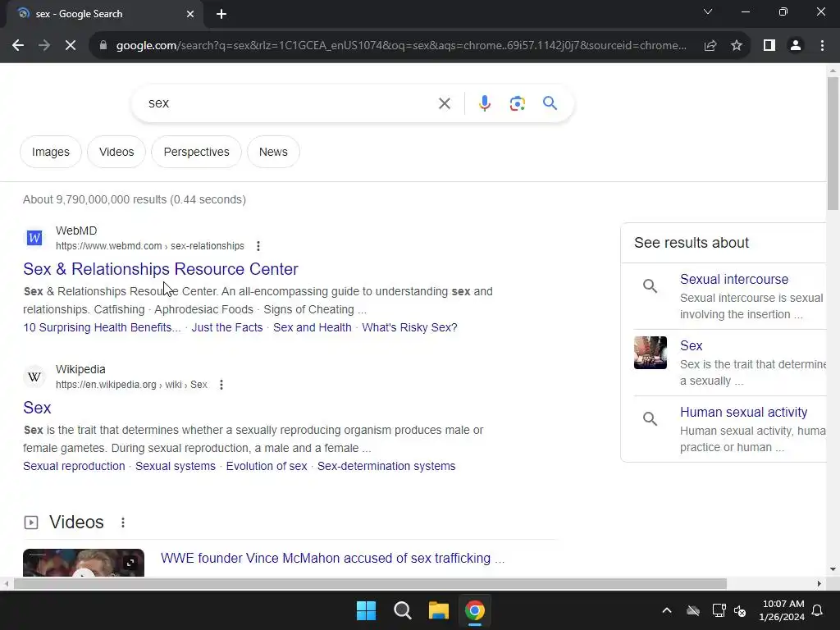Open the notification bell
Image resolution: width=840 pixels, height=630 pixels.
(818, 610)
